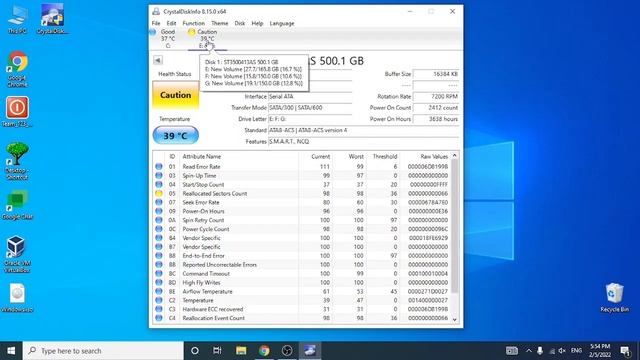
Task: Open the Help menu
Action: coord(257,23)
